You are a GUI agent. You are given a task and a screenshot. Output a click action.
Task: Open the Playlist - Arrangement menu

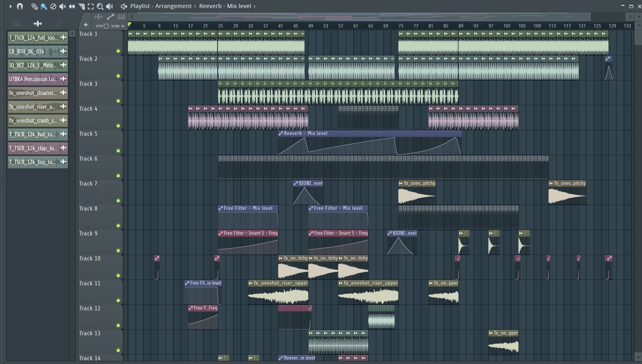point(161,6)
